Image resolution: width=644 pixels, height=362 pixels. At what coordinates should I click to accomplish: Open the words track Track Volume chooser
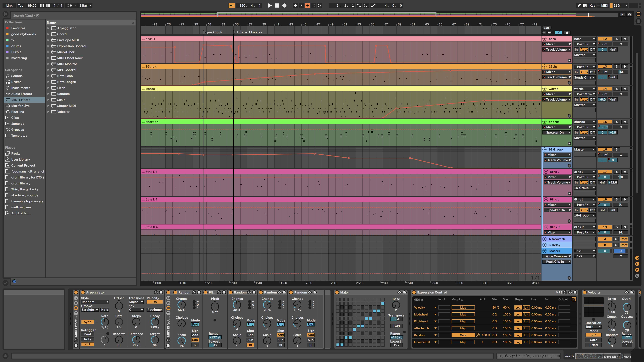[x=557, y=100]
